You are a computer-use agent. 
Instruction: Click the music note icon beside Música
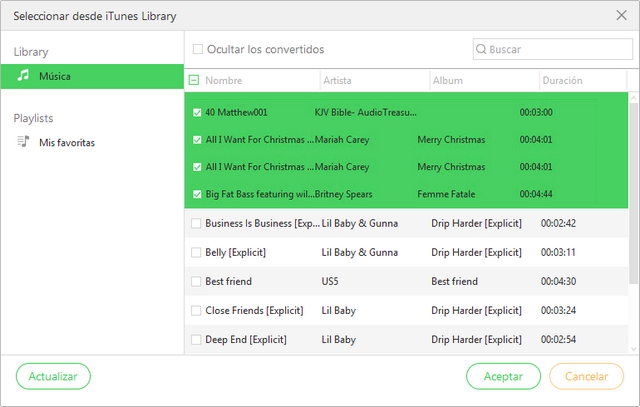23,76
